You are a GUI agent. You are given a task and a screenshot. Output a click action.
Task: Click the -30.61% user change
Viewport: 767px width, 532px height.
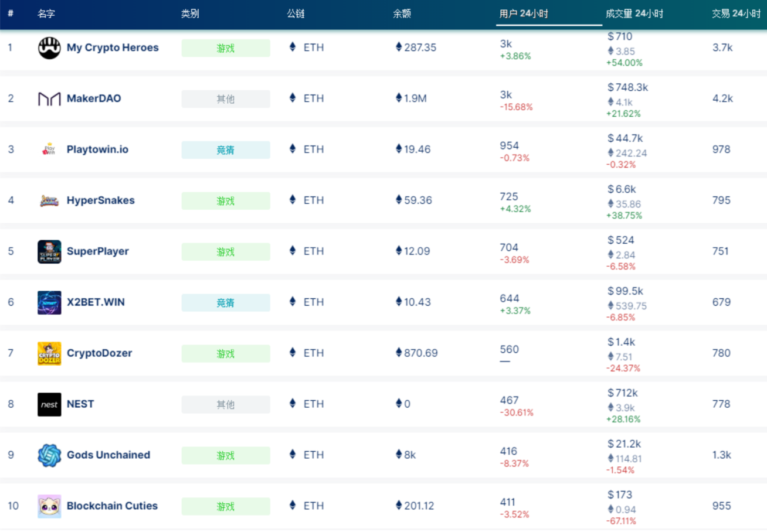tap(517, 412)
